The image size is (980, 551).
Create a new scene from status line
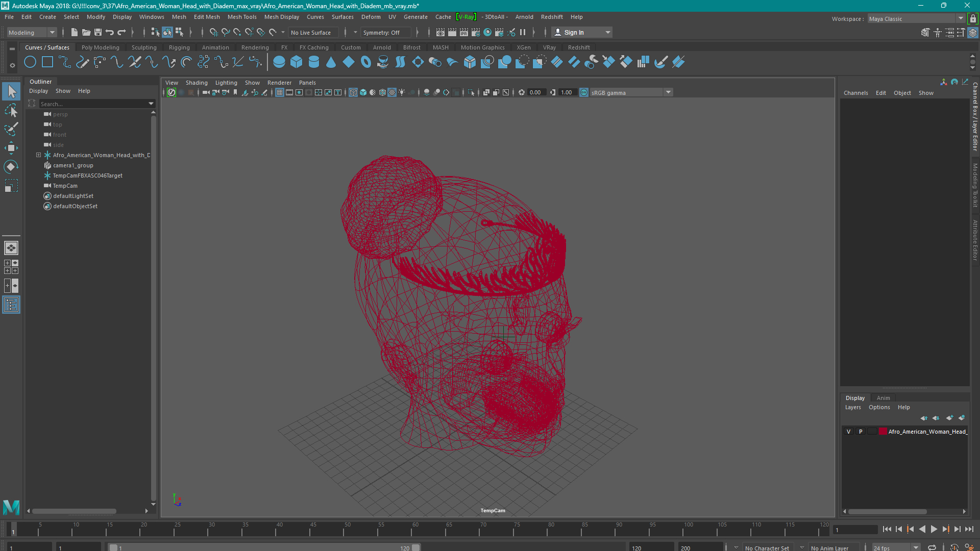coord(74,32)
